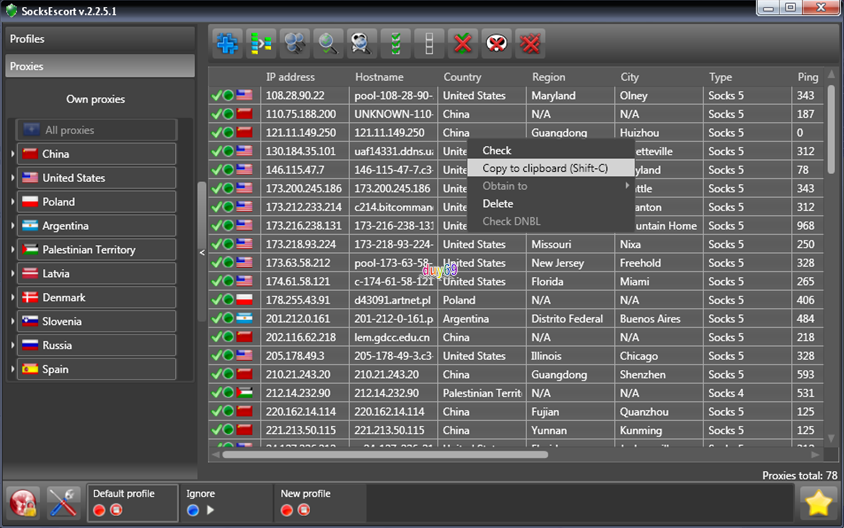Expand the United States tree node arrow

point(12,178)
